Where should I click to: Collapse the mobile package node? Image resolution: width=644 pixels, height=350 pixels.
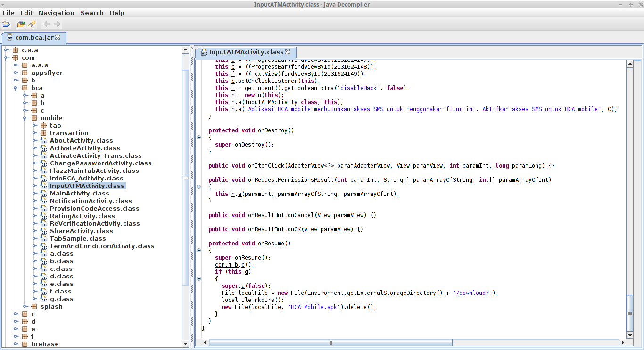coord(25,118)
